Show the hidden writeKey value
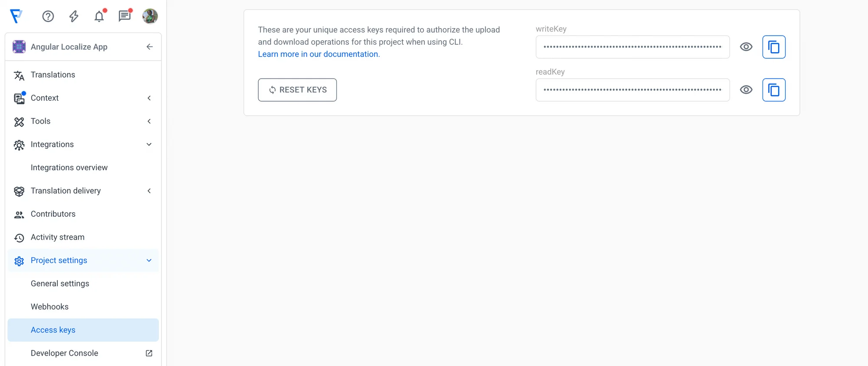This screenshot has width=868, height=366. coord(746,47)
